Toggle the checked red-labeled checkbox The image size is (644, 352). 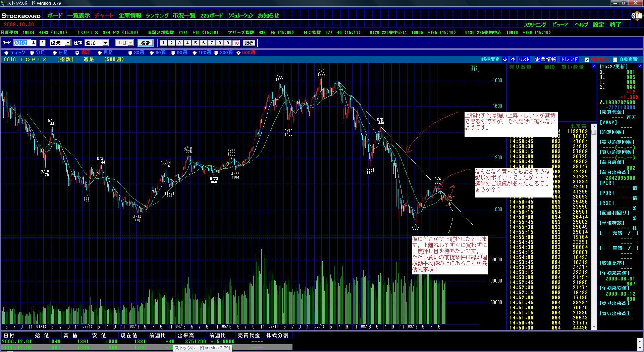[x=587, y=60]
